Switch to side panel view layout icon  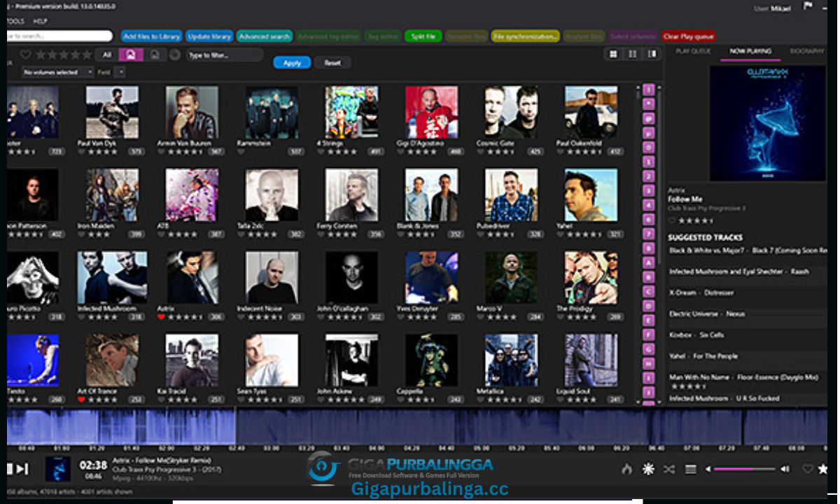[x=652, y=54]
